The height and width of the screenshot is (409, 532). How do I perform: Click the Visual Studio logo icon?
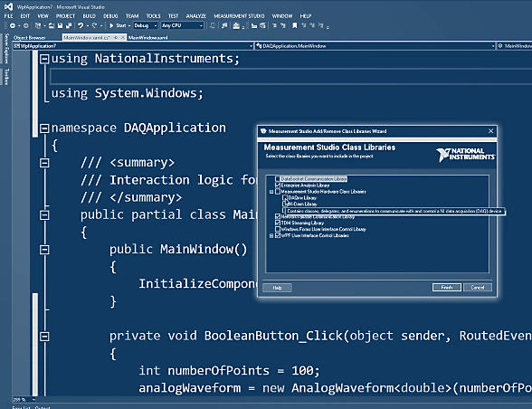tap(8, 6)
